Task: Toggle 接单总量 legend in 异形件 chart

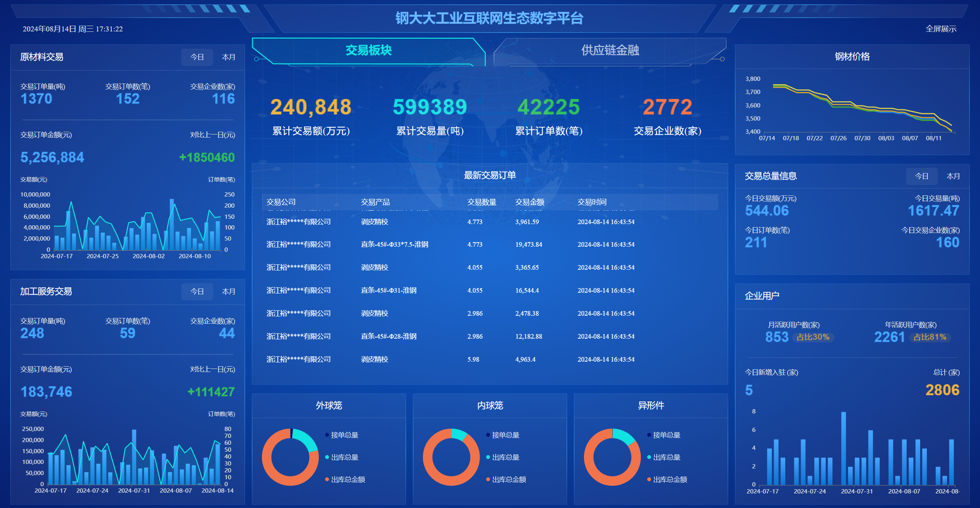Action: [664, 435]
